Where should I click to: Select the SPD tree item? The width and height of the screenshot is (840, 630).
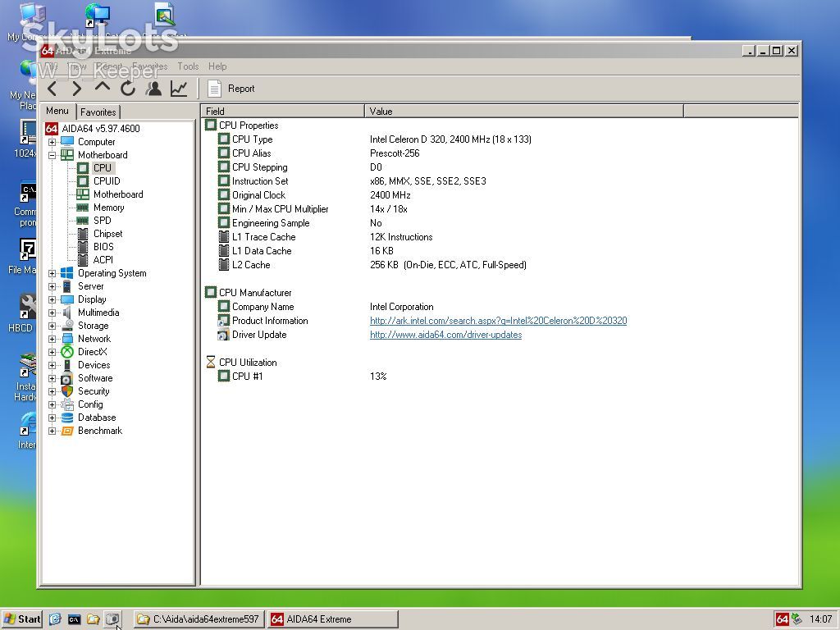[x=103, y=221]
